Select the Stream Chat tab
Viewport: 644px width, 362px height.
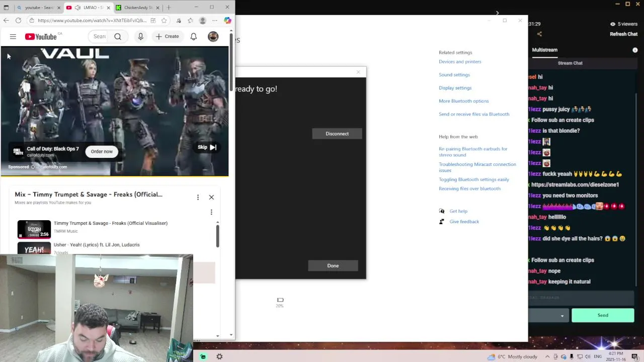pyautogui.click(x=570, y=63)
